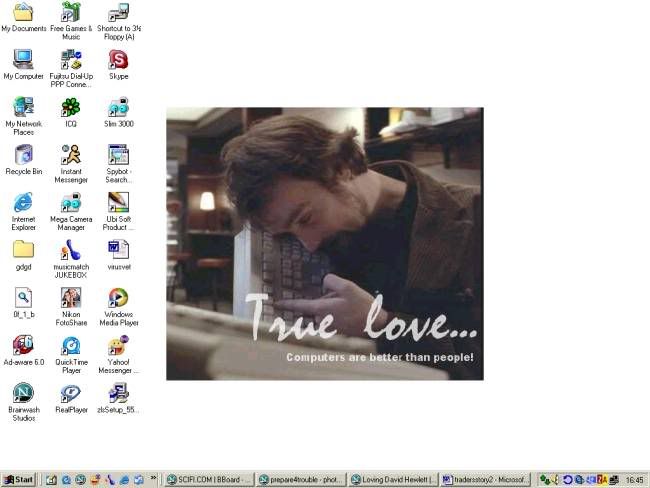This screenshot has width=650, height=488.
Task: Launch Yahoo Messenger from Quick Launch
Action: point(95,480)
